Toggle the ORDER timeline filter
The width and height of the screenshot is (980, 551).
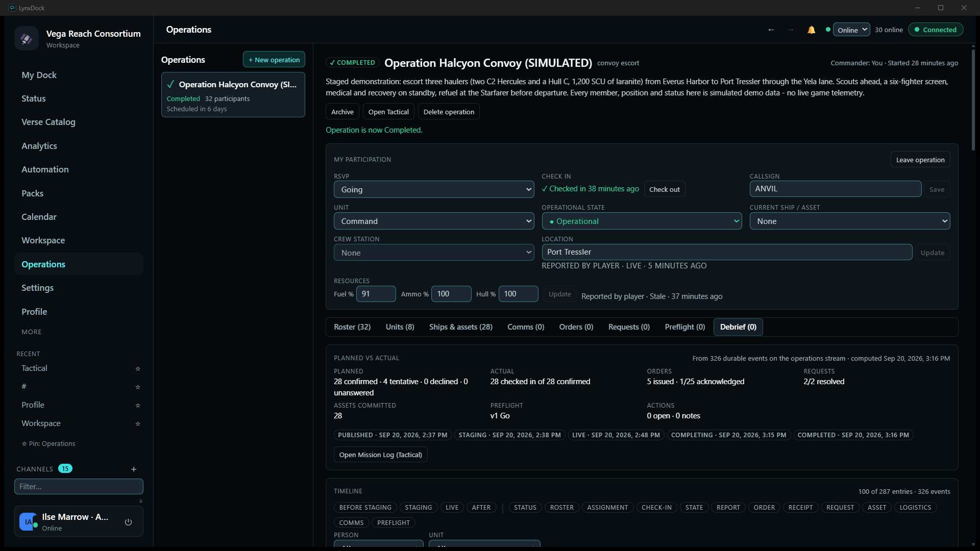coord(765,507)
